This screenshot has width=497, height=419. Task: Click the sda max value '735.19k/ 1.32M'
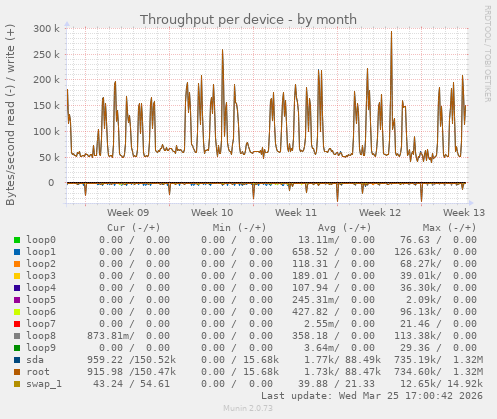439,360
